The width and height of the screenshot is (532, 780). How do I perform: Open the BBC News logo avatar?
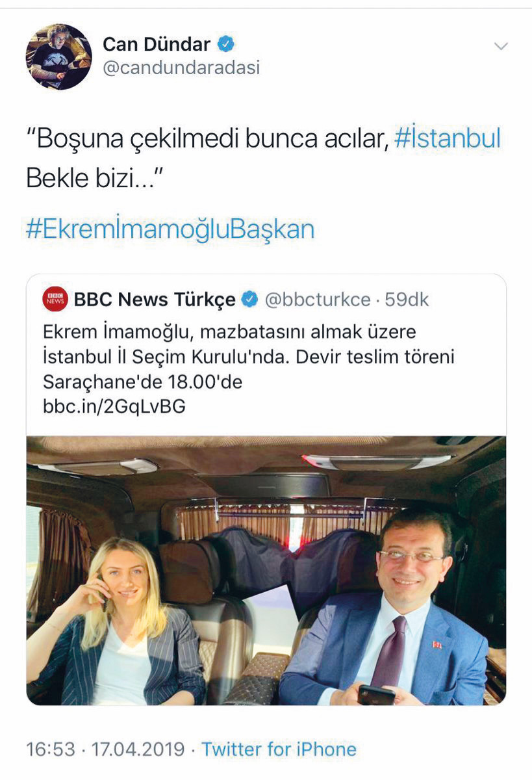click(56, 300)
